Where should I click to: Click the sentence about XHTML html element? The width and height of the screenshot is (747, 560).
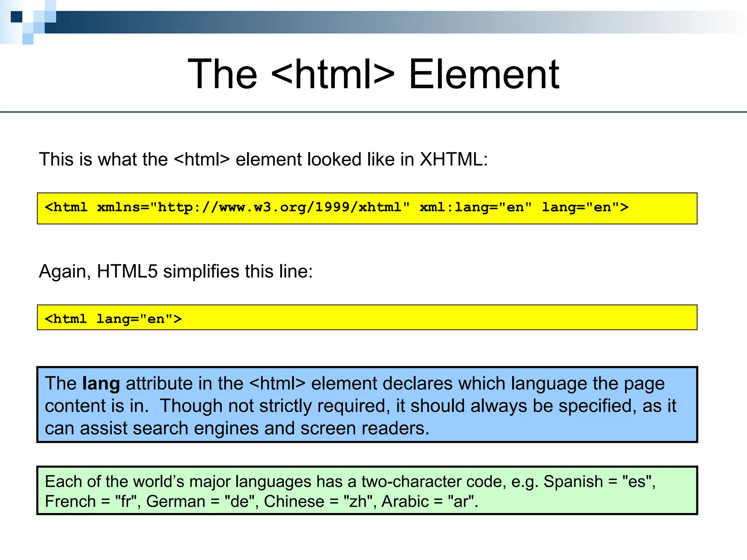(263, 159)
